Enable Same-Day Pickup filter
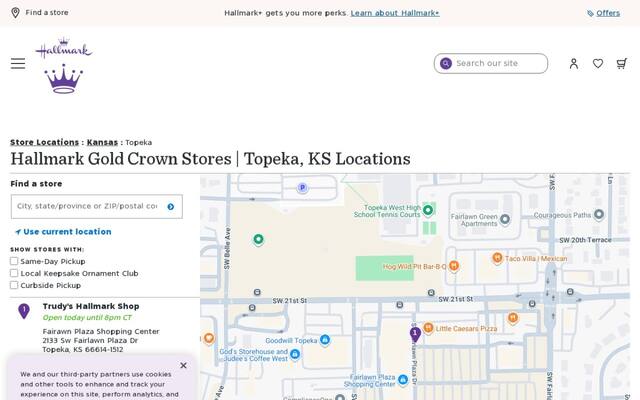640x400 pixels. coord(14,261)
